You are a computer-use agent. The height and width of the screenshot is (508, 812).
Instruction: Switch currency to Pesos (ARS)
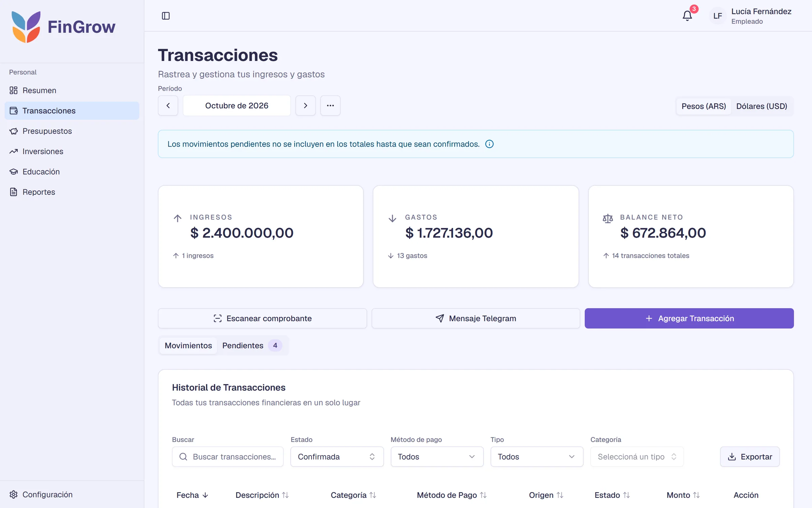(x=704, y=106)
